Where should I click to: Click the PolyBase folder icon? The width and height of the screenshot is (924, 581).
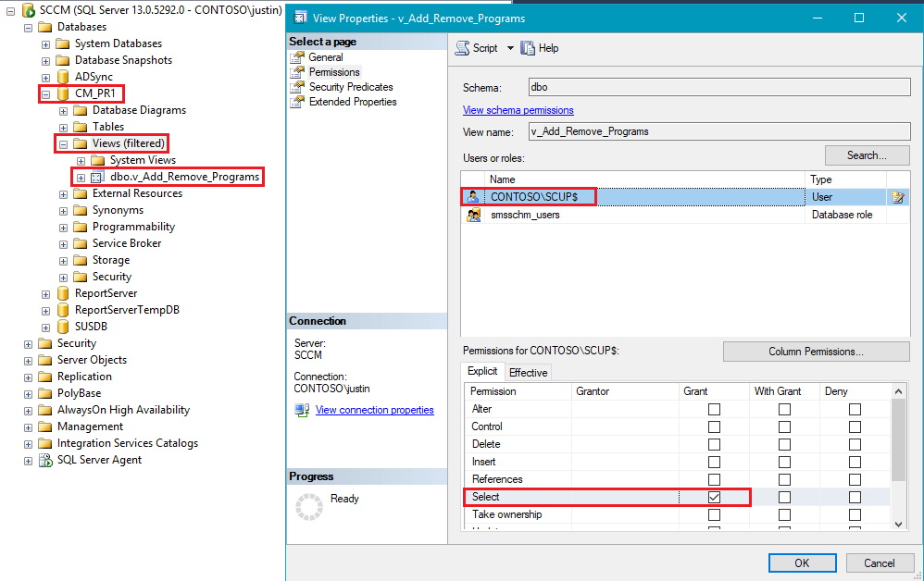pos(44,393)
